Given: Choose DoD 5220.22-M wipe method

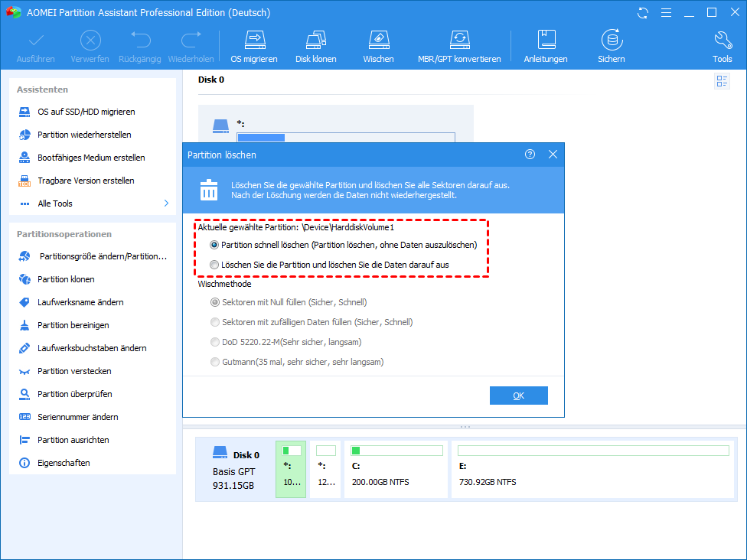Looking at the screenshot, I should pos(215,342).
